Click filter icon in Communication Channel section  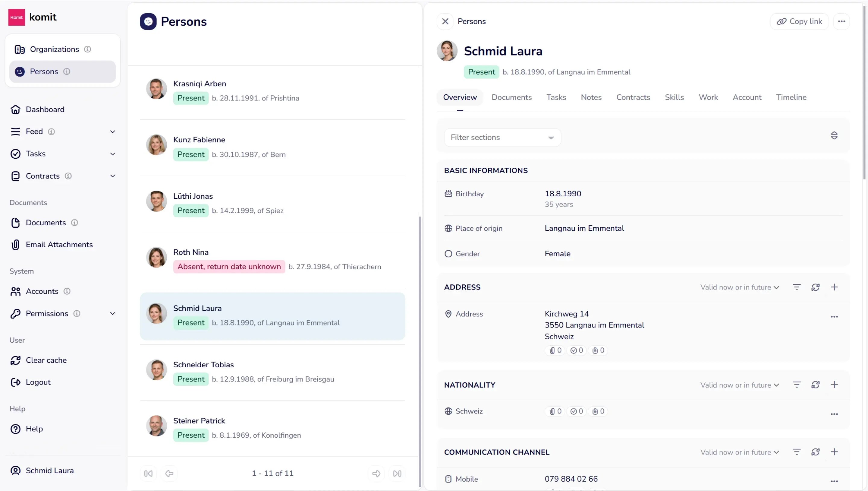click(796, 452)
